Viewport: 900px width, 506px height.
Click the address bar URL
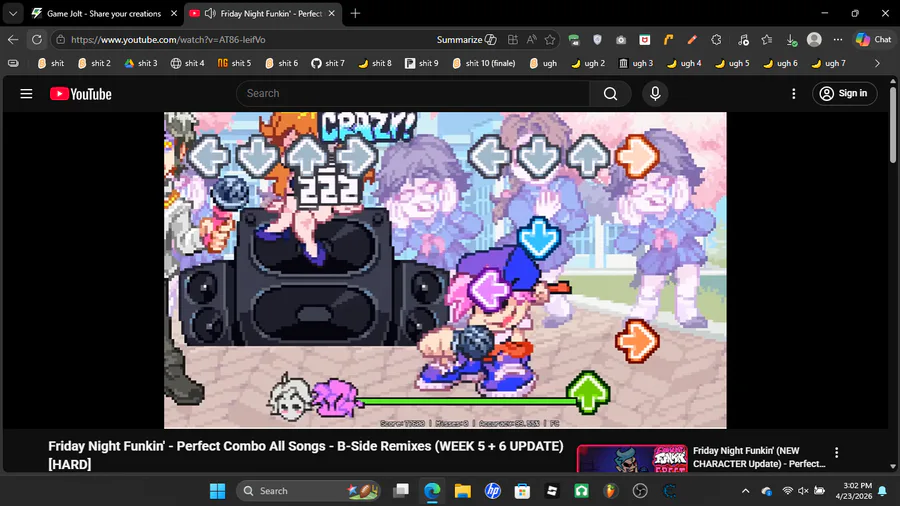point(168,40)
